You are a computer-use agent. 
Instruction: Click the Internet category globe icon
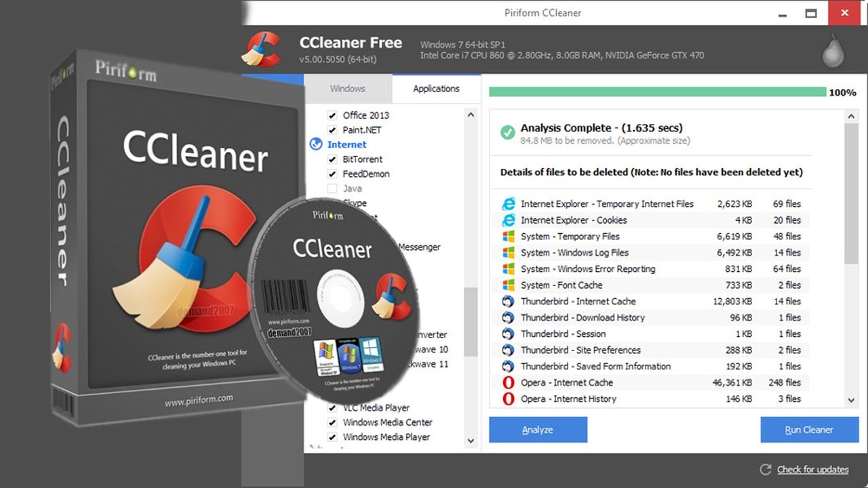coord(315,144)
